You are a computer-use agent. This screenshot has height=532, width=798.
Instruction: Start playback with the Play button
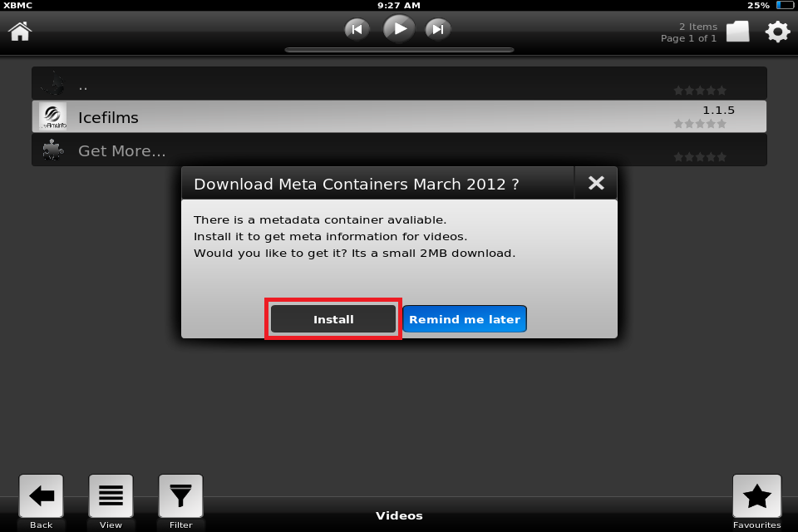(398, 28)
